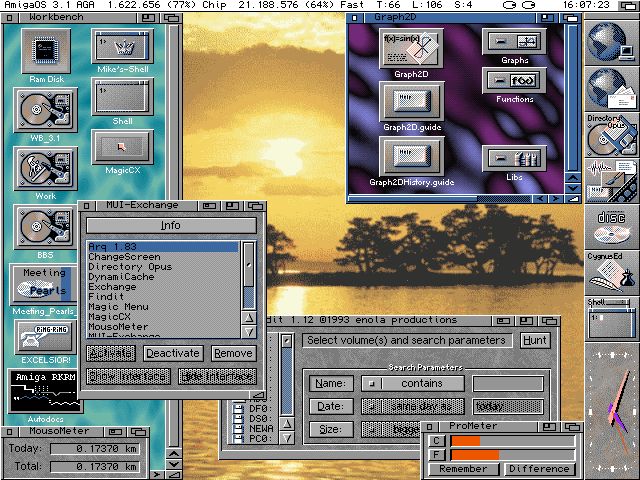Open the WB_3.1 hard disk icon
Viewport: 640px width, 480px height.
point(44,109)
